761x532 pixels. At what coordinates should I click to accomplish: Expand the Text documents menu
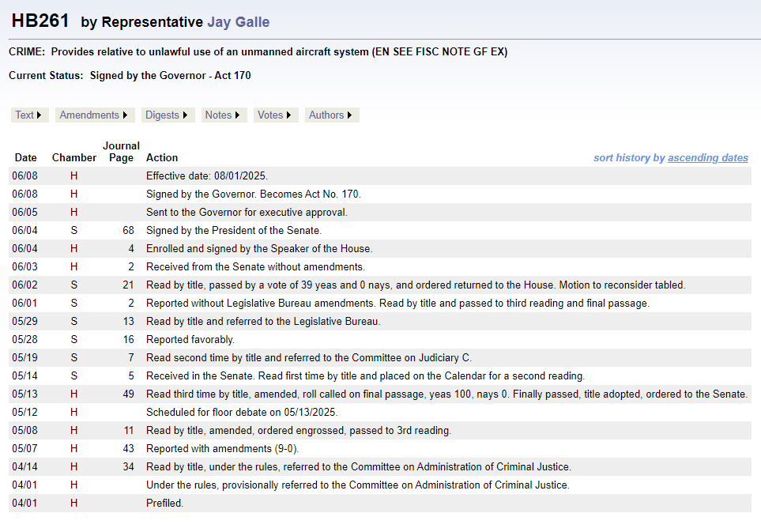tap(29, 115)
